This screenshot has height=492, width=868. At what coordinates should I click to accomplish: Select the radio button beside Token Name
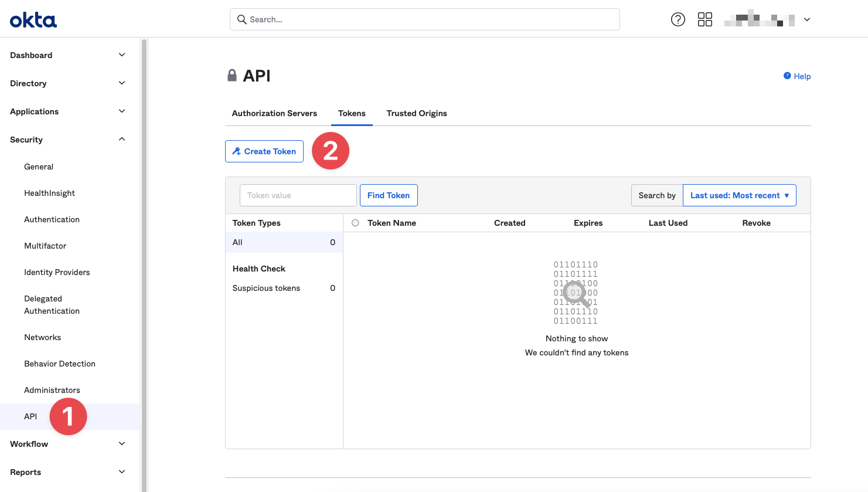pos(355,223)
